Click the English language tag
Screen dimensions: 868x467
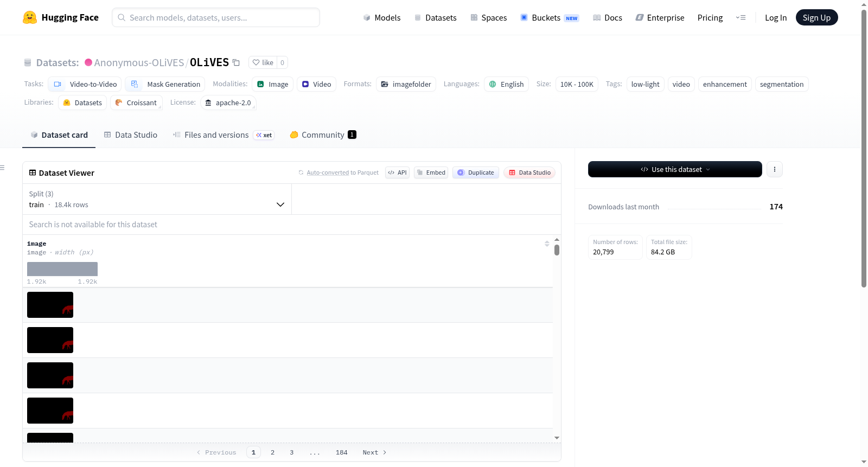click(506, 84)
